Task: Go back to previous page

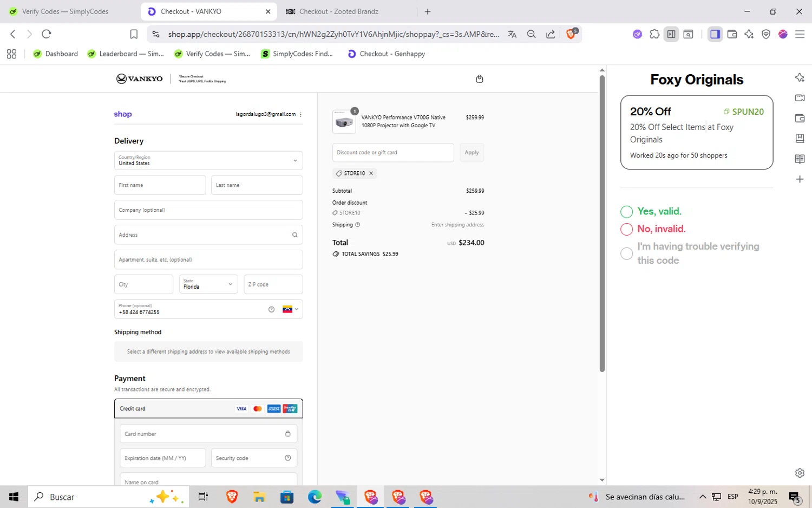Action: point(13,34)
